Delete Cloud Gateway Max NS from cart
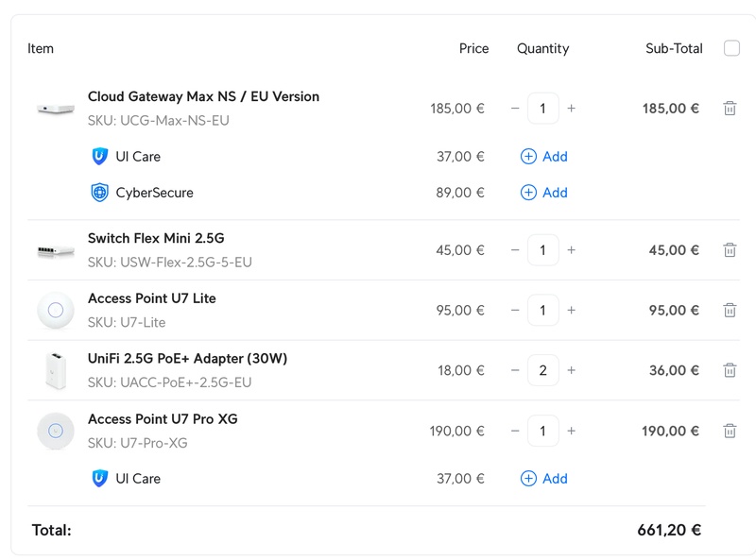Screen dimensions: 756x560 click(730, 109)
